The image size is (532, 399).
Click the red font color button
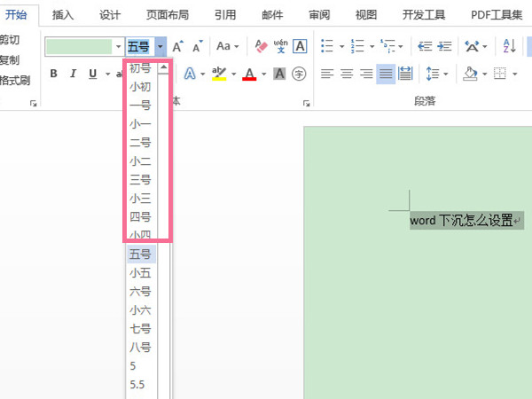249,74
